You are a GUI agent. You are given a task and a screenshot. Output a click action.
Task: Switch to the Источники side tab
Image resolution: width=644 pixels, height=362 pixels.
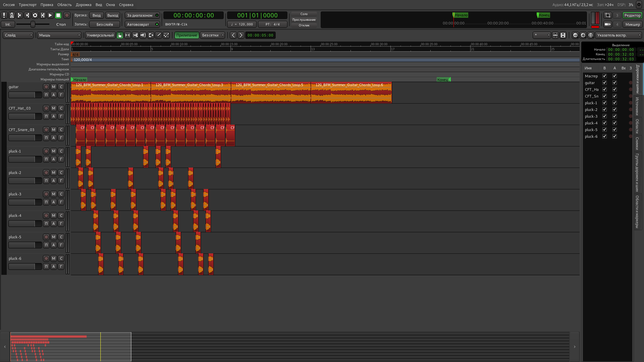(637, 106)
